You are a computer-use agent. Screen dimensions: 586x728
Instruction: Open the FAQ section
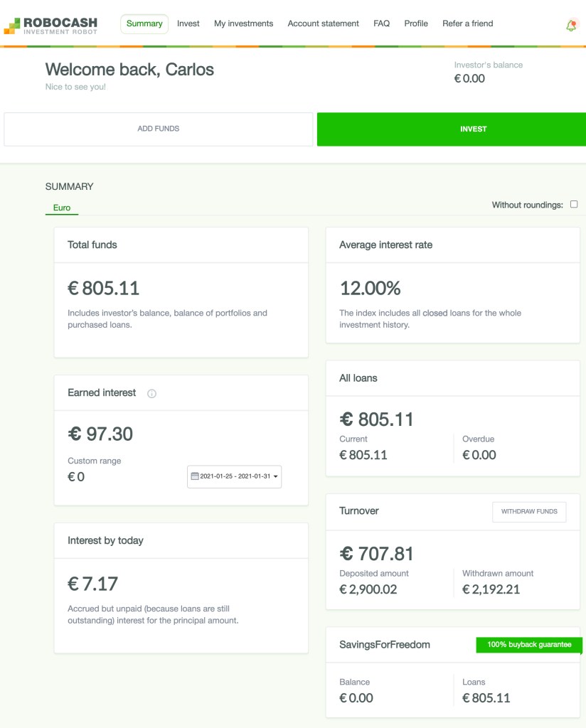pyautogui.click(x=382, y=23)
